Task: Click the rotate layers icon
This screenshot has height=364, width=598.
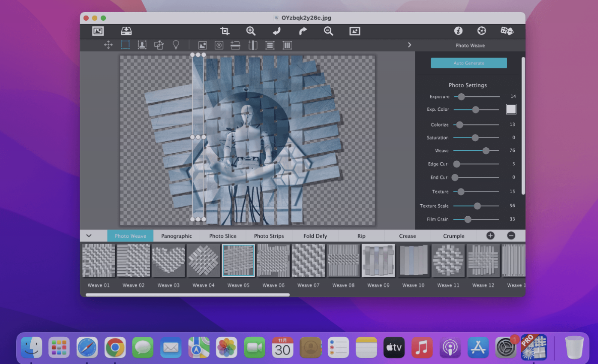Action: 159,45
